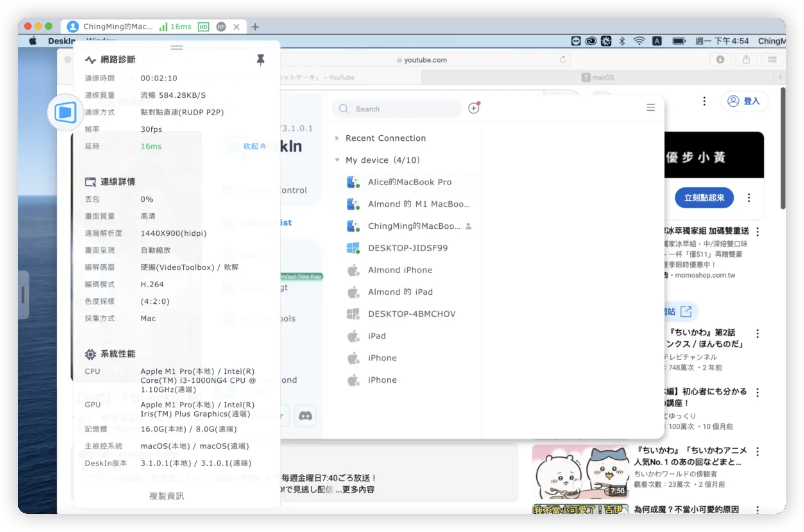Viewport: 804px width, 532px height.
Task: Click the RP badge icon in session tab
Action: [221, 27]
